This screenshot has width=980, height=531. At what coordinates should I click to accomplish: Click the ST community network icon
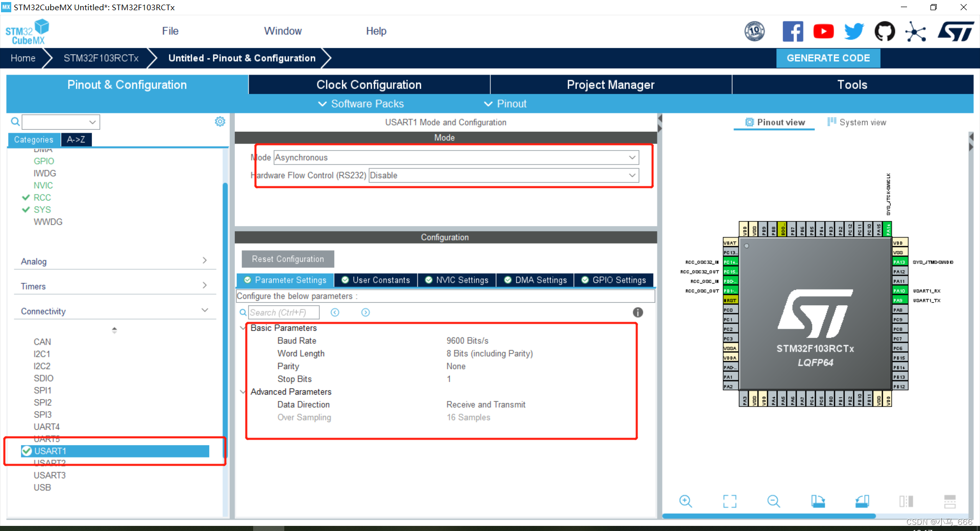tap(916, 32)
